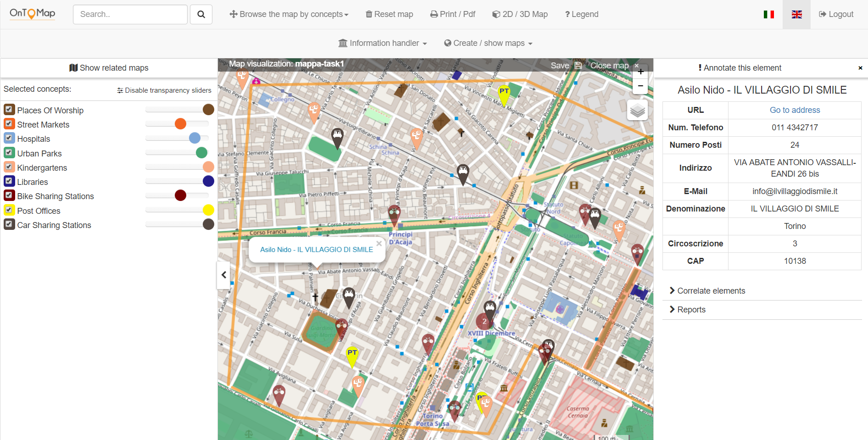Open Create / show maps dropdown
Viewport: 868px width, 440px height.
(x=488, y=43)
